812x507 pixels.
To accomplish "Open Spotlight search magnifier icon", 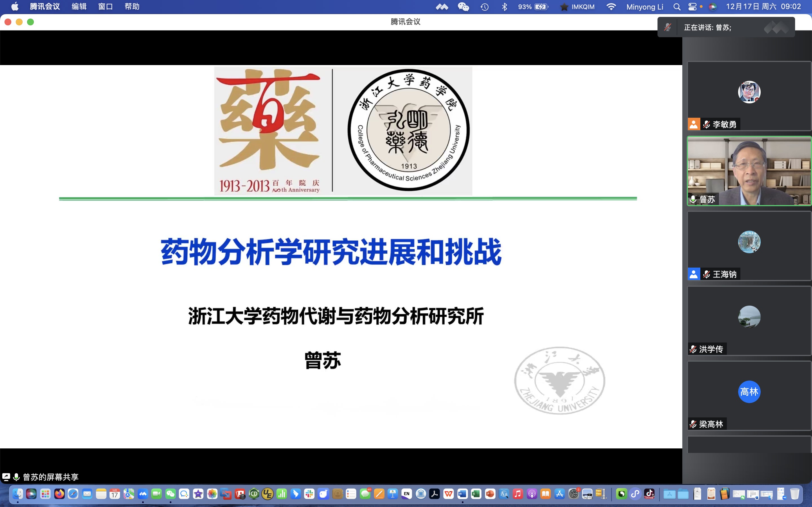I will pos(677,7).
